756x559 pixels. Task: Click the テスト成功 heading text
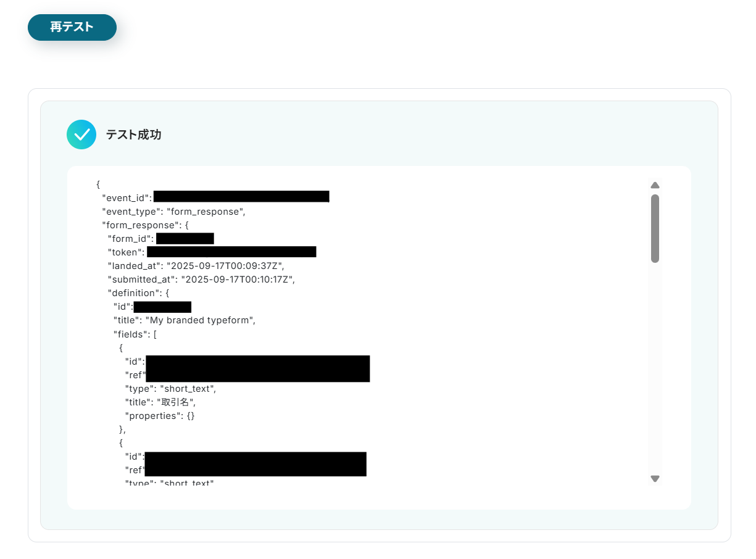tap(134, 135)
